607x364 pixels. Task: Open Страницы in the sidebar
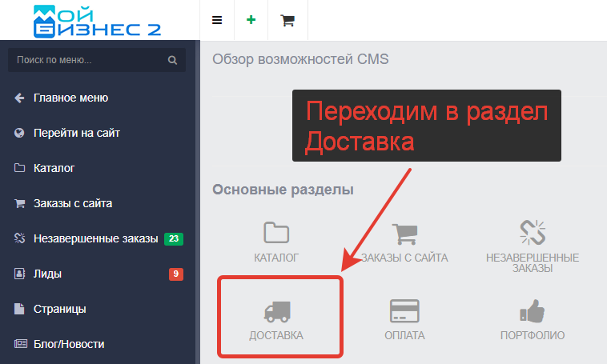pos(59,309)
